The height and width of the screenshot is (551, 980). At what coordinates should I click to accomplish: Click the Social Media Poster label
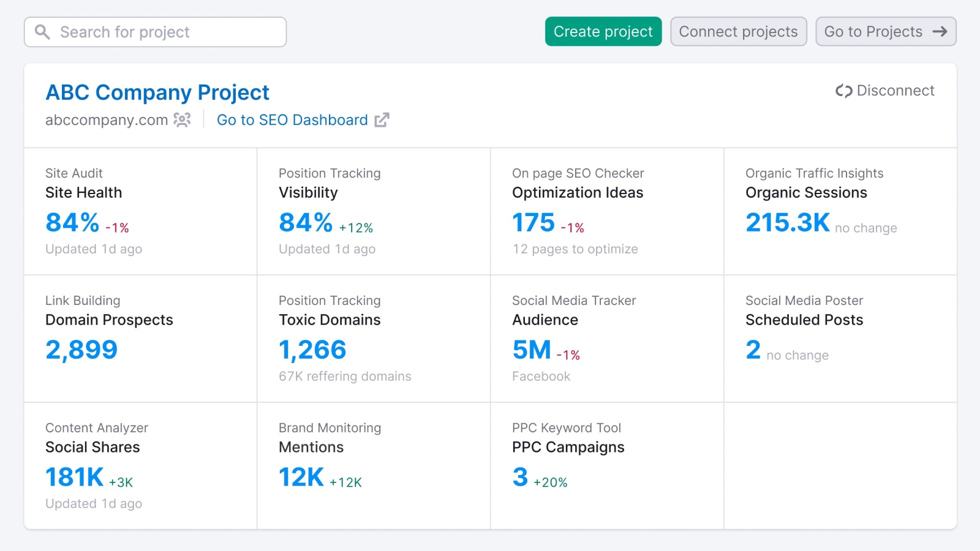[804, 301]
